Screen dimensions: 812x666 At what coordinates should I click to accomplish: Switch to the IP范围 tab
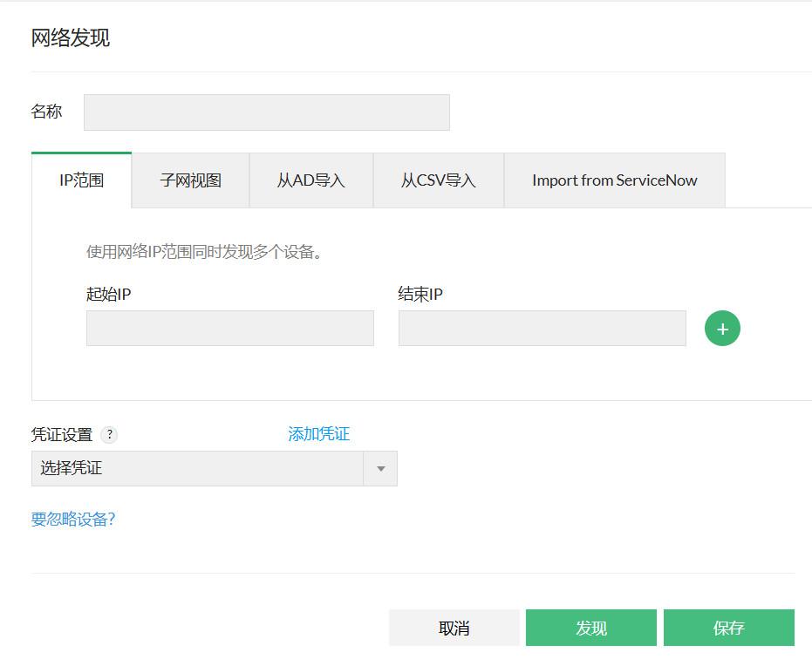pos(81,180)
